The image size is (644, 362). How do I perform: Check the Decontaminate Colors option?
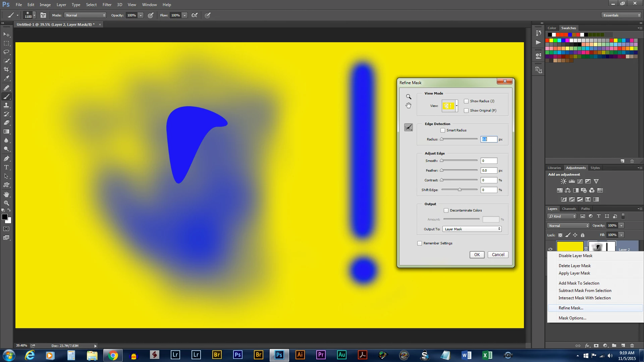coord(446,210)
